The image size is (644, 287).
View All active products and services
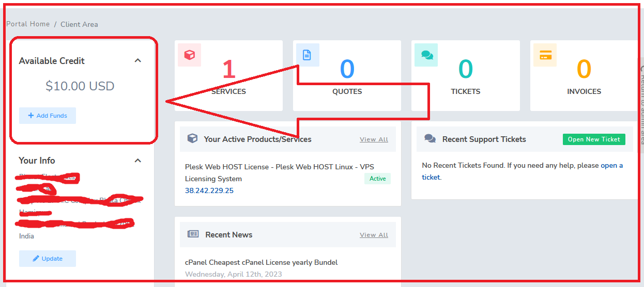tap(374, 139)
